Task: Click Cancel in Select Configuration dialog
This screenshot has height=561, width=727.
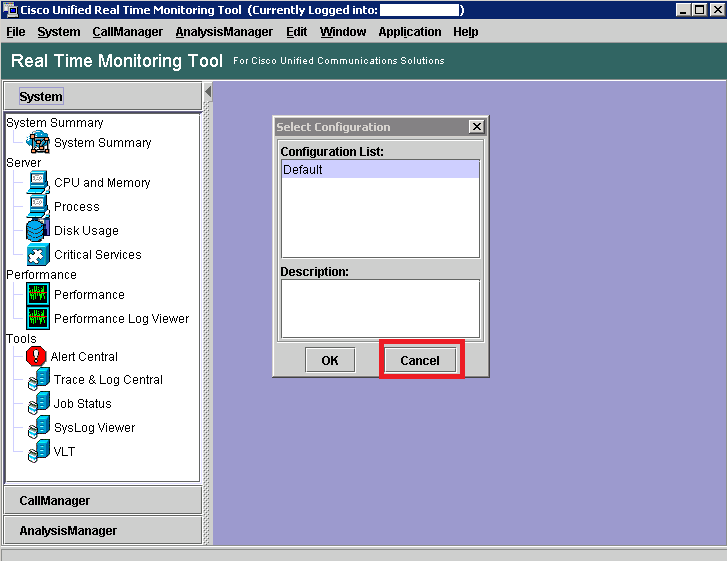Action: 420,360
